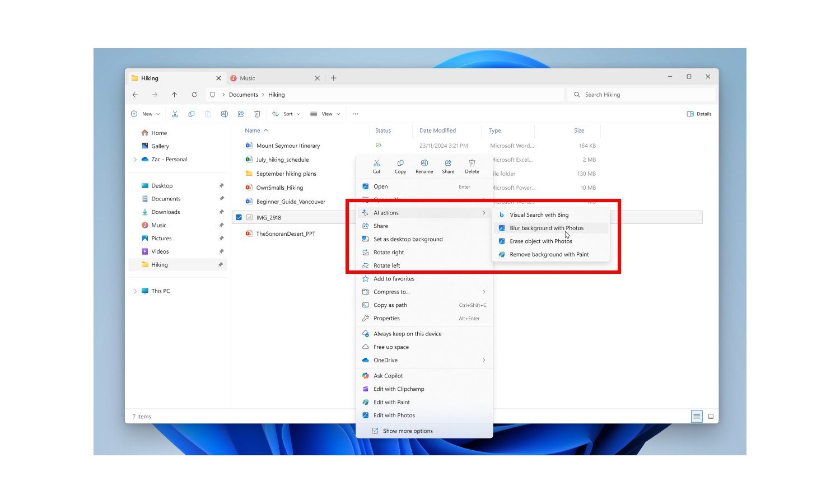This screenshot has height=504, width=840.
Task: Toggle the checkbox next to IMG_2918
Action: pos(239,217)
